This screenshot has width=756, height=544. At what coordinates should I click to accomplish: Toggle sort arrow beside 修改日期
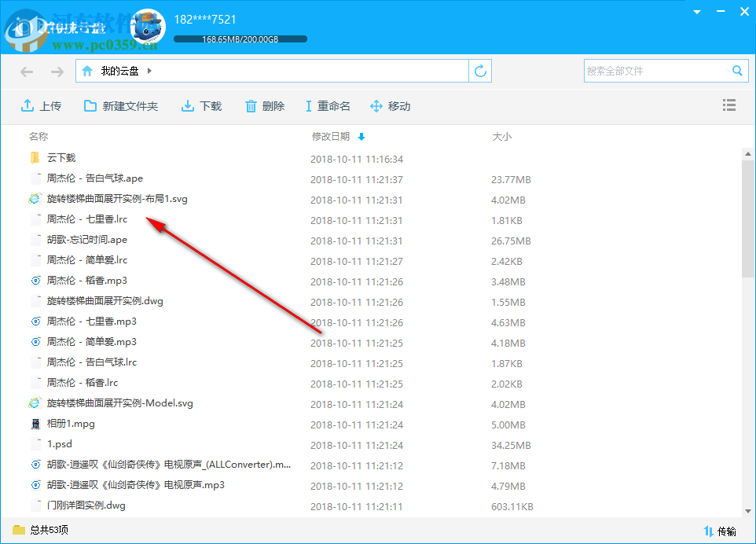click(x=361, y=137)
